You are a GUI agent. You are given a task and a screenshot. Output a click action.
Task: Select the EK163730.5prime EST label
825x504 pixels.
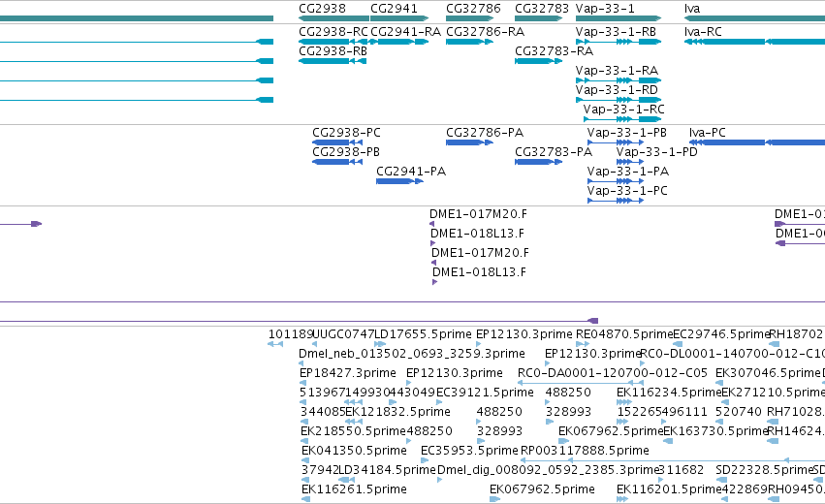click(x=715, y=431)
